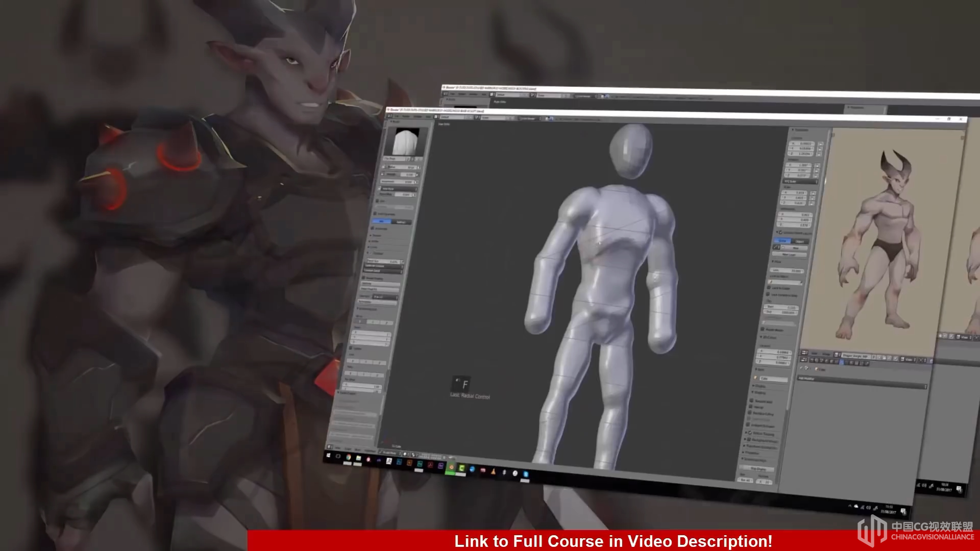
Task: Open the Help menu in Blender
Action: [x=428, y=117]
